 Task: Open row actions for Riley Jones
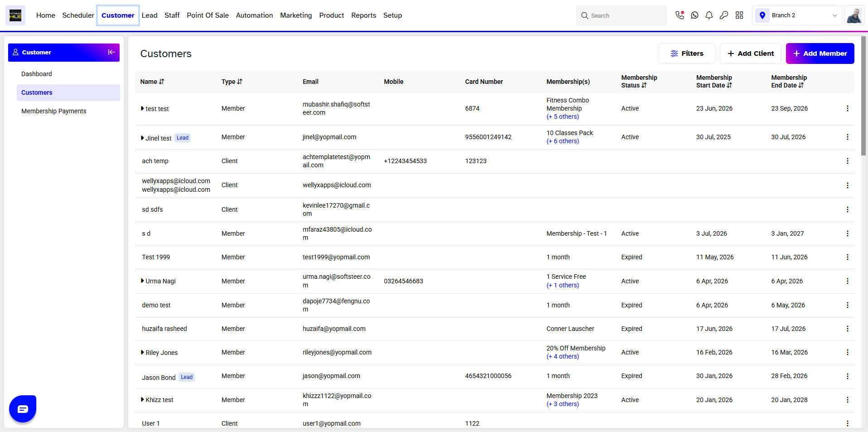(848, 352)
